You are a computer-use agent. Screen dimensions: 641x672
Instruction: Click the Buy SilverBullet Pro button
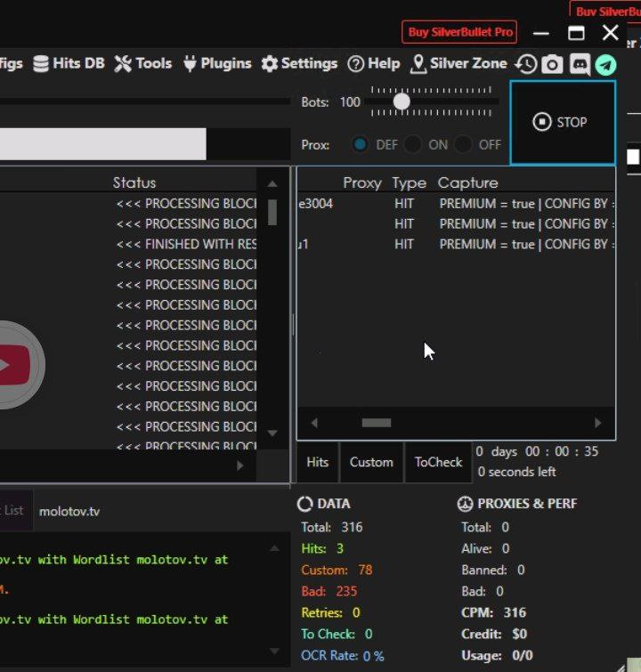click(460, 32)
